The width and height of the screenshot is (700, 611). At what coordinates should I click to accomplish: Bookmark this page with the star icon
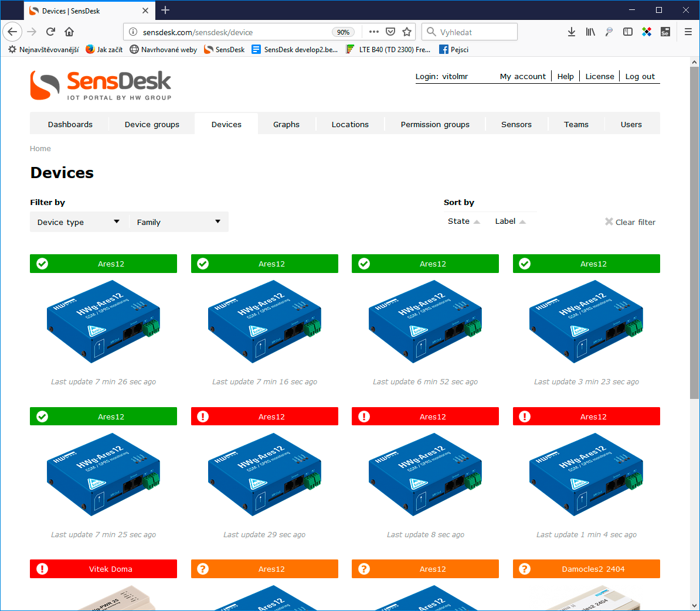point(407,32)
